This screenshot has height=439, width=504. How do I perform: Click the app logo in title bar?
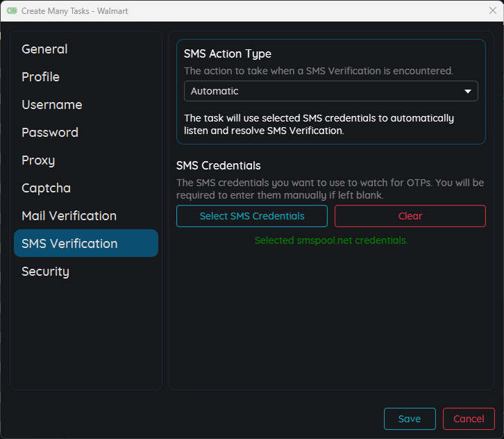click(12, 11)
